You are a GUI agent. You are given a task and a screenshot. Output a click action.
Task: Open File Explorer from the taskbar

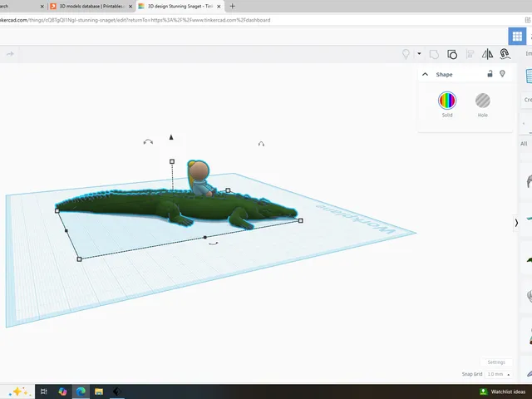point(99,392)
